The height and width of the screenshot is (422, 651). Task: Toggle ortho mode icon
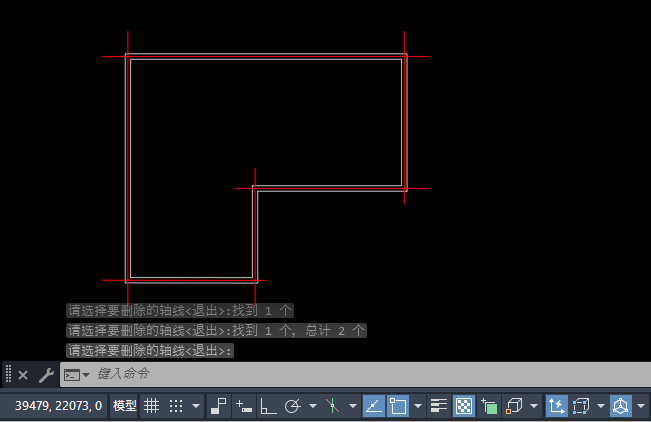click(268, 406)
